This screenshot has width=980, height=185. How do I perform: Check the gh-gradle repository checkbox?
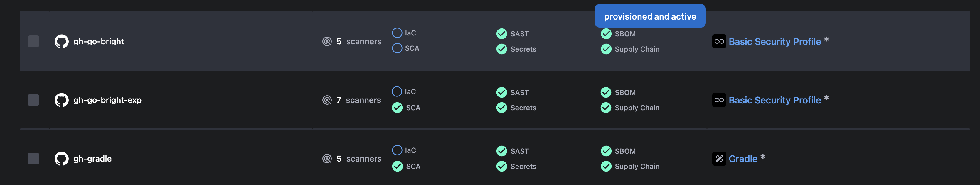[33, 159]
